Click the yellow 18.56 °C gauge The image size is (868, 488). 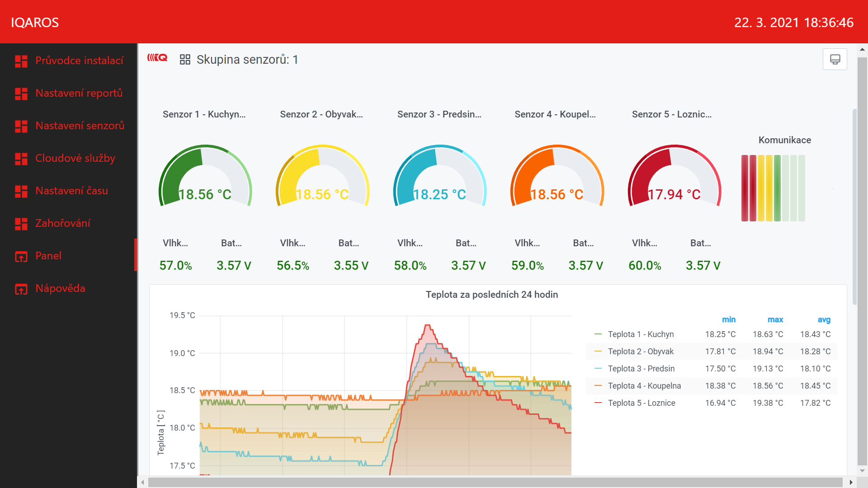[322, 175]
